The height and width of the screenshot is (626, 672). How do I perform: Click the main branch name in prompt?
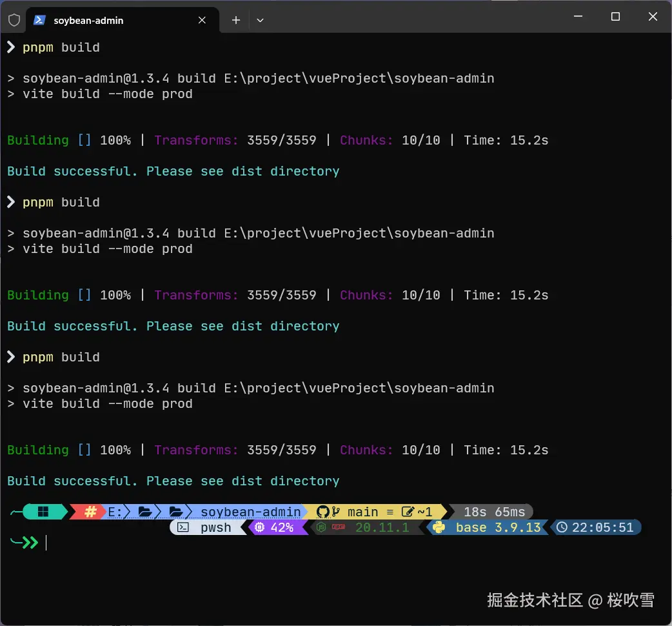pyautogui.click(x=362, y=512)
